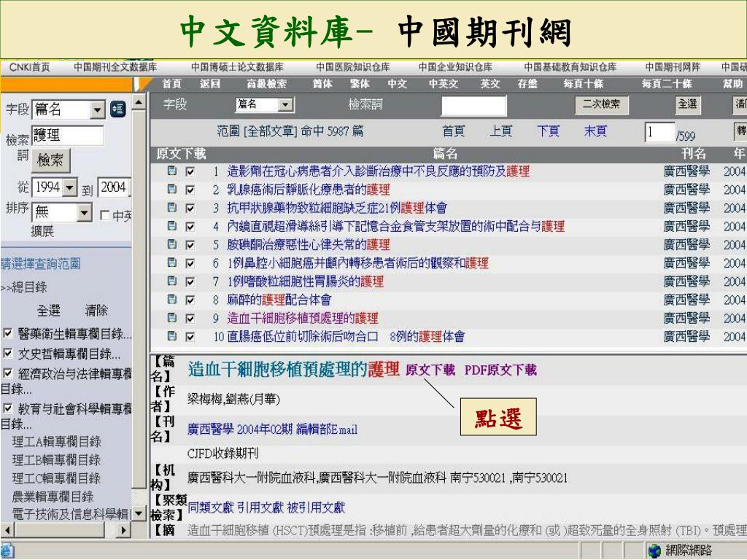Uncheck the checkbox for result row 3
This screenshot has height=560, width=747.
(190, 208)
